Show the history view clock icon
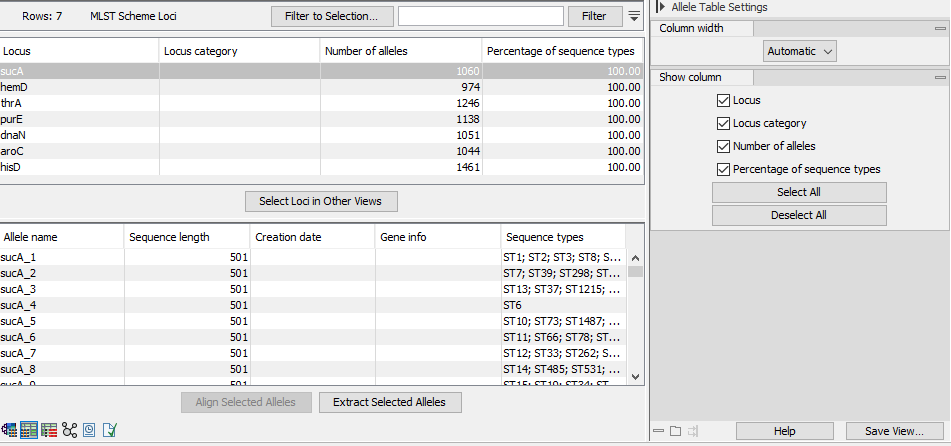 click(89, 430)
